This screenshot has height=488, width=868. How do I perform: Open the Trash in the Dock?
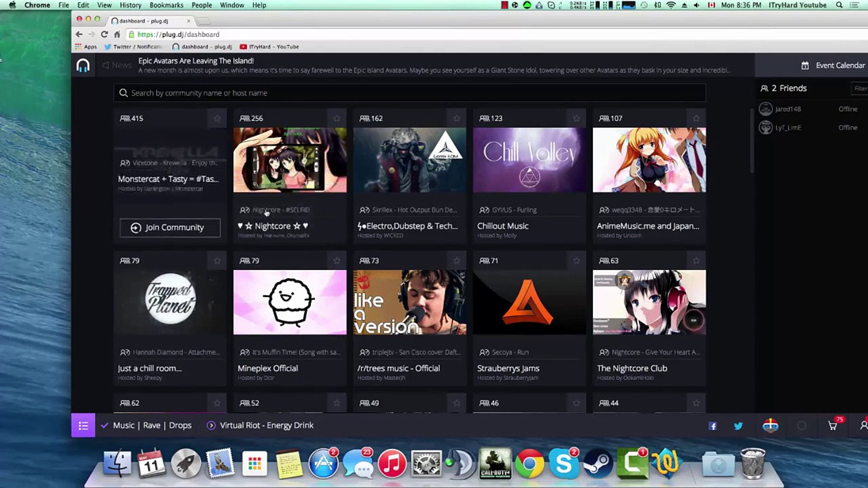(753, 464)
